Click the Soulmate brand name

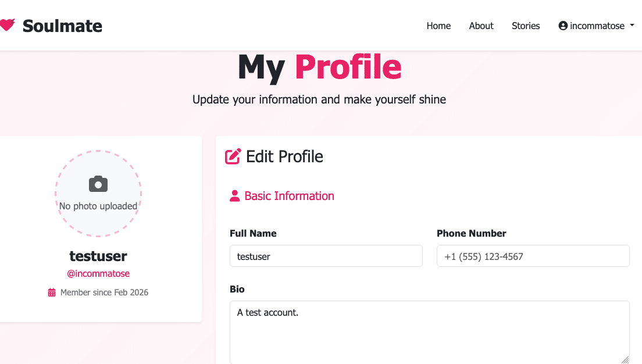(62, 26)
